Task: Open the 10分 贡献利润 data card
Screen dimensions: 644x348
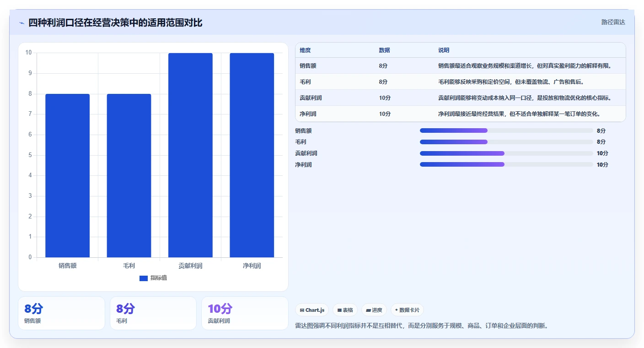Action: [x=245, y=313]
